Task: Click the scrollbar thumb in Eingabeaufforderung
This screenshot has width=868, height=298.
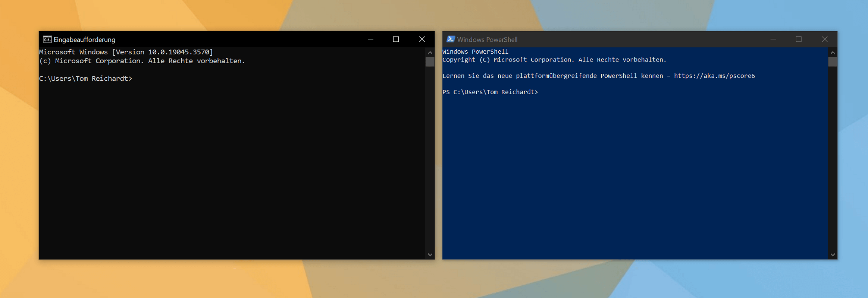Action: (x=430, y=62)
